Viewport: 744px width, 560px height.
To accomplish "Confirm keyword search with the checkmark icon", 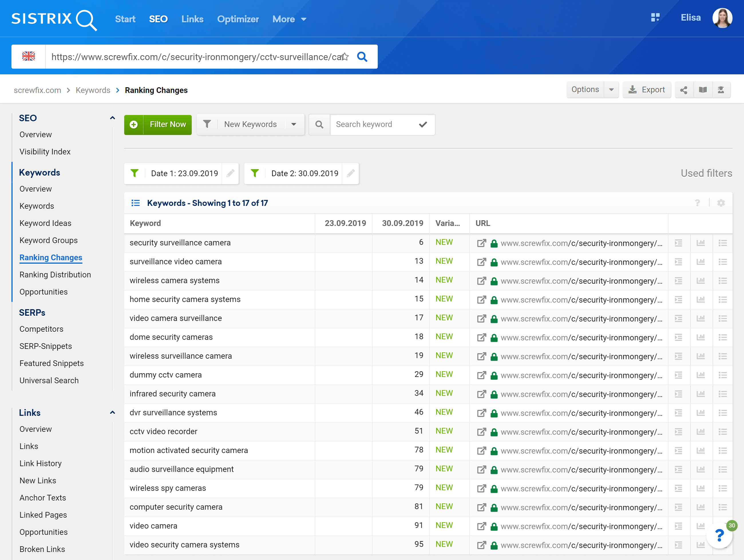I will [x=423, y=124].
